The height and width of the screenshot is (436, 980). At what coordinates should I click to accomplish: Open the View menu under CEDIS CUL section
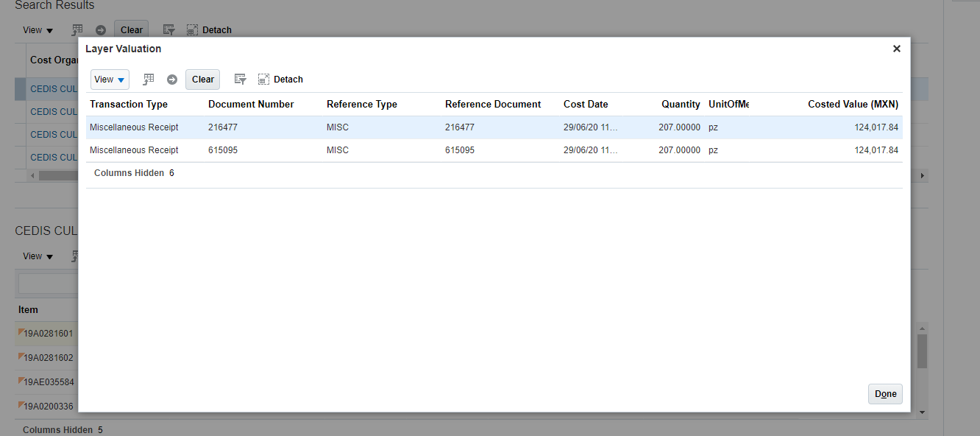coord(37,256)
